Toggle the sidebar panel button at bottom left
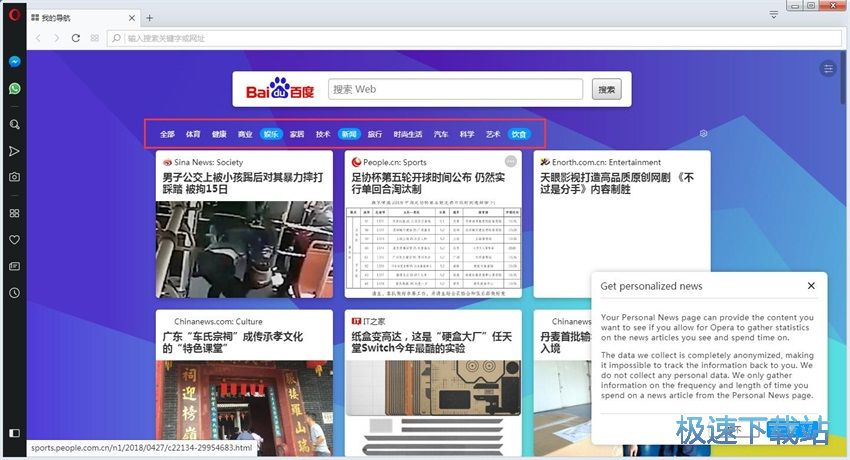The width and height of the screenshot is (850, 460). click(15, 433)
